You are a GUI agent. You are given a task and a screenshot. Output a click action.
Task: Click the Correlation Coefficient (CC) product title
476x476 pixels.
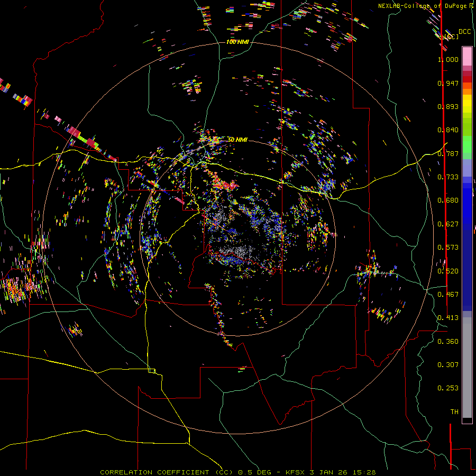(x=167, y=472)
